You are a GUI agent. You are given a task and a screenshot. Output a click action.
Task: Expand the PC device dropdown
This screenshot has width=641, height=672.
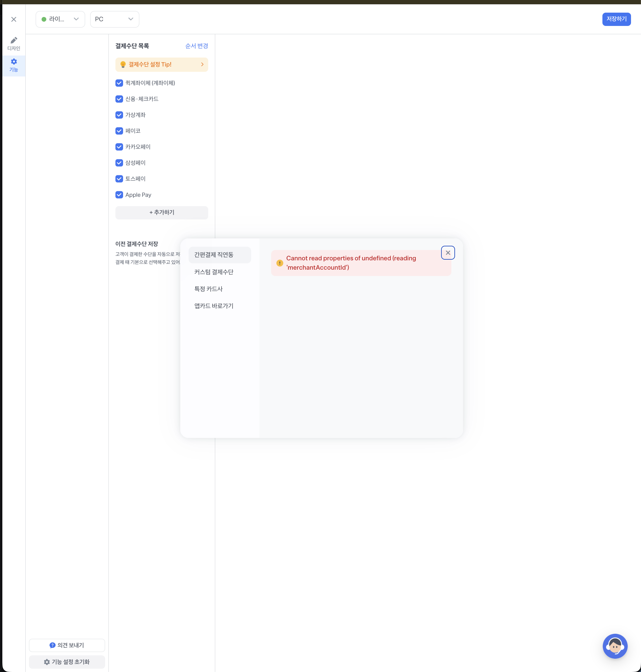[114, 19]
